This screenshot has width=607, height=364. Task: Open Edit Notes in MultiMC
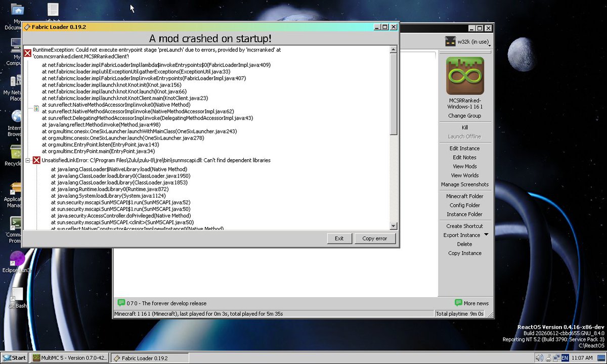tap(464, 157)
